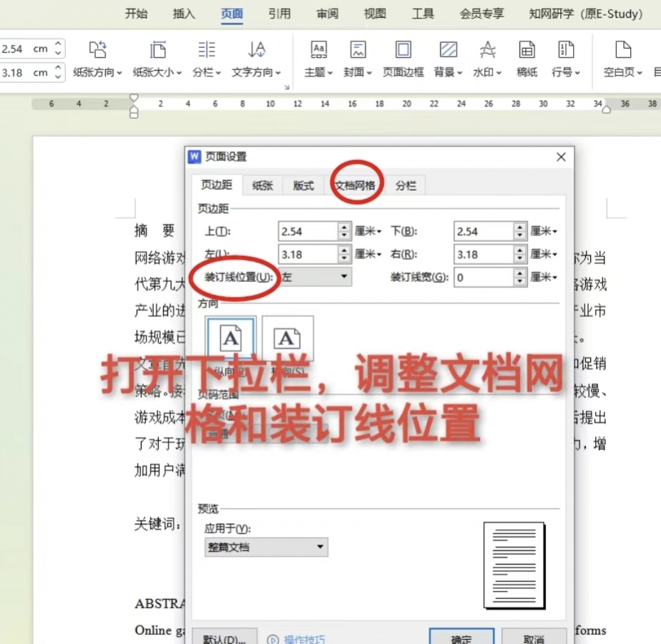This screenshot has height=644, width=661.
Task: Click the page border (页面边框) icon
Action: pyautogui.click(x=403, y=50)
